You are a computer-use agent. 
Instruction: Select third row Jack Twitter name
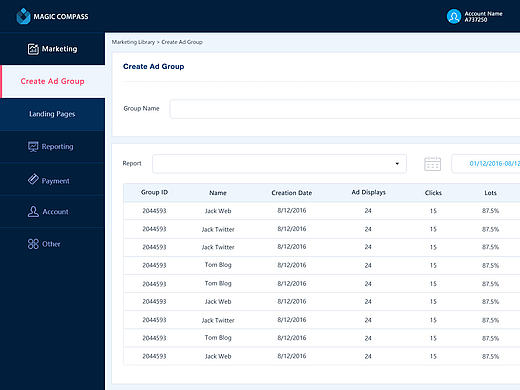click(x=218, y=247)
